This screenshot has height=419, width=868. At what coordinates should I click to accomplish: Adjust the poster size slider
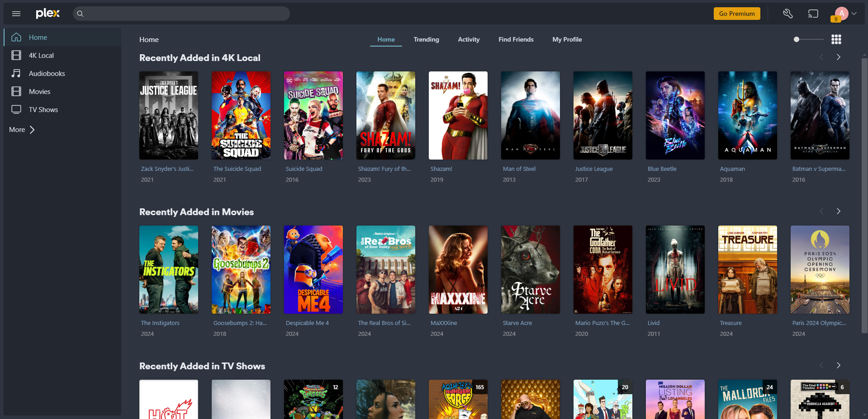pos(808,39)
